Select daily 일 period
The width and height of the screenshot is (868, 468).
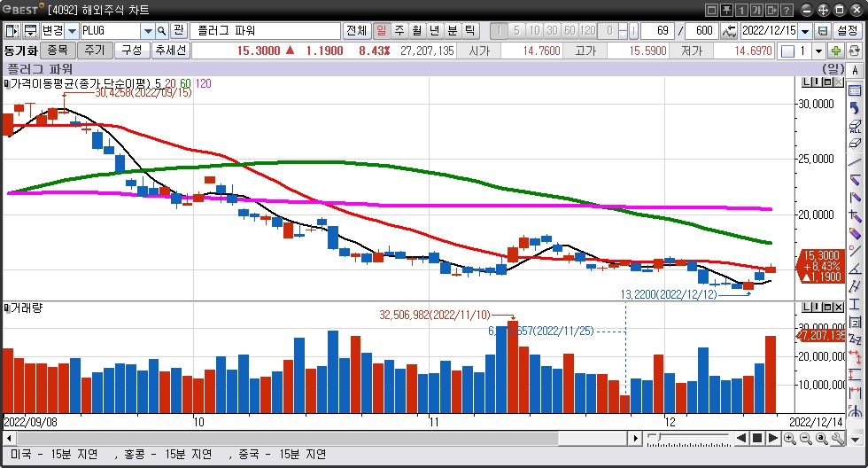click(x=382, y=30)
